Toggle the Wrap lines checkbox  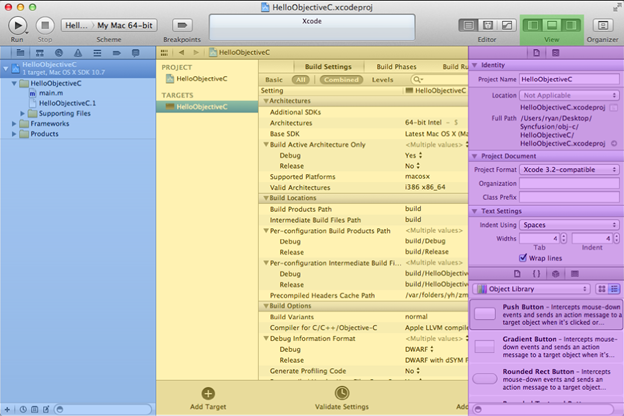point(523,258)
